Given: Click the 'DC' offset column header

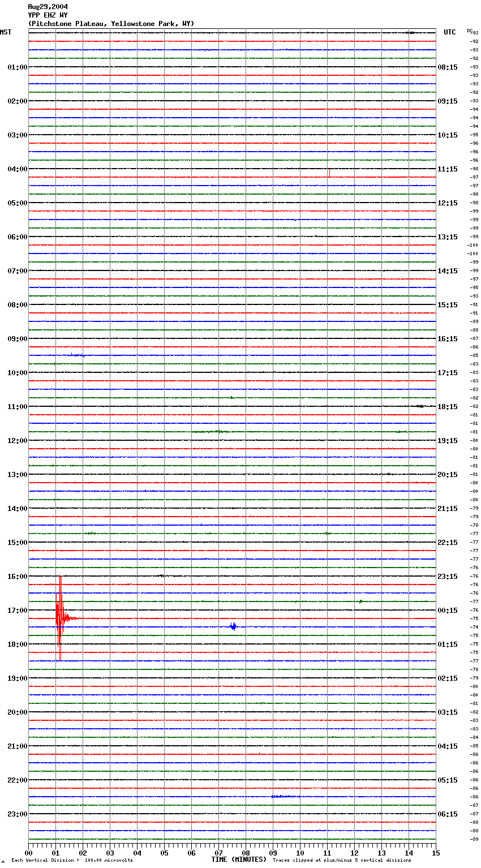Looking at the screenshot, I should [x=470, y=31].
